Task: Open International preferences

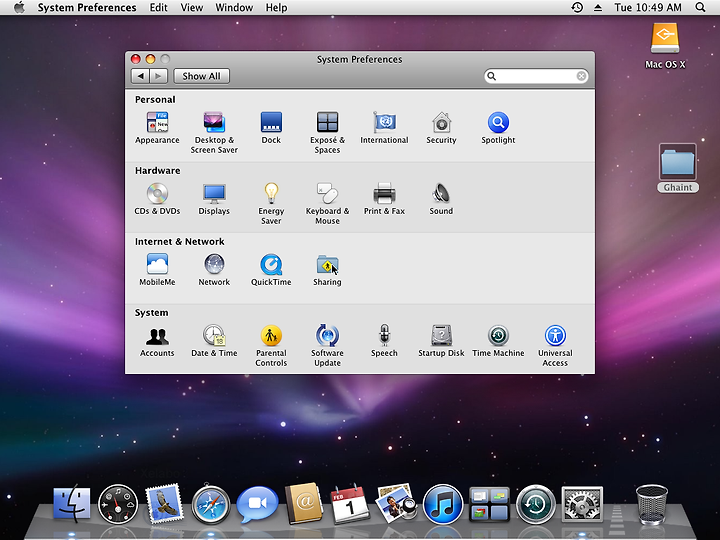Action: (384, 128)
